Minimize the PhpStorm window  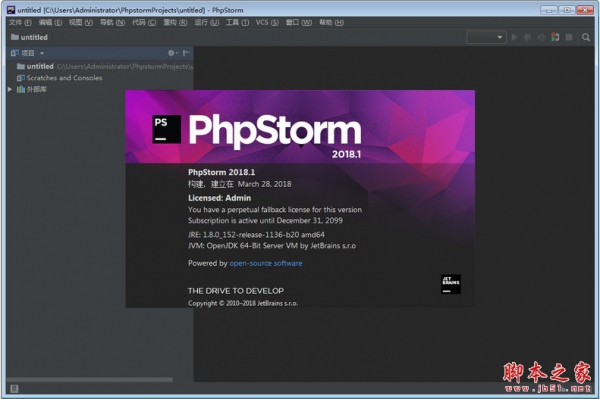pyautogui.click(x=549, y=10)
